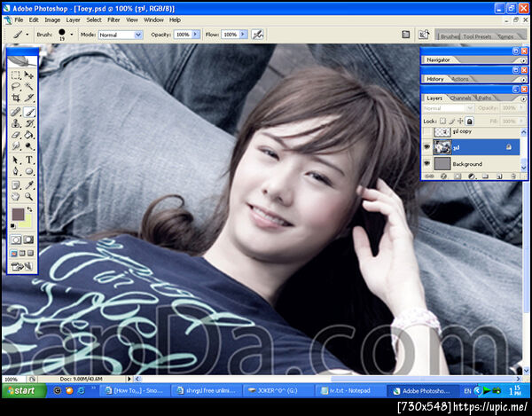Switch to Quick Mask mode

28,240
